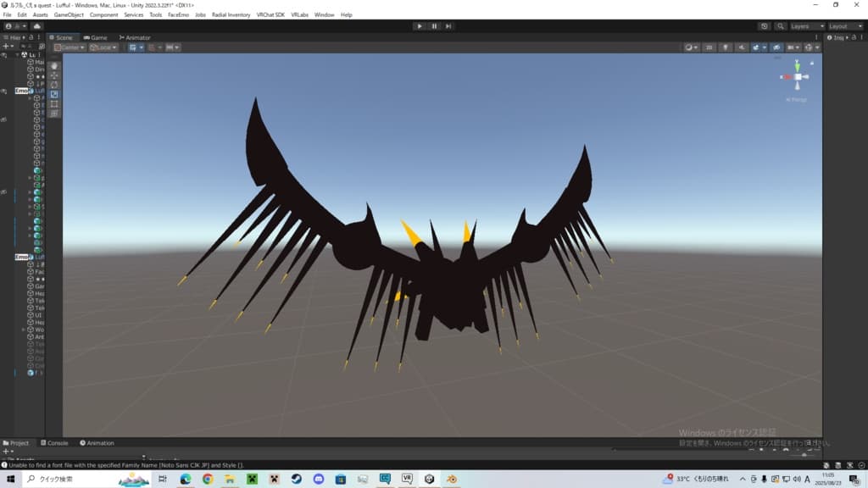
Task: Open the Layout dropdown
Action: coord(844,26)
